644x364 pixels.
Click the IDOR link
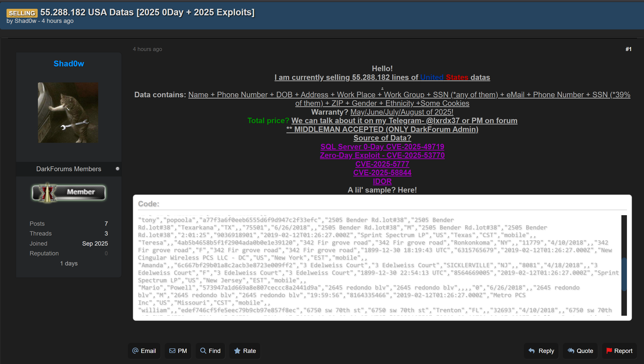click(x=382, y=181)
